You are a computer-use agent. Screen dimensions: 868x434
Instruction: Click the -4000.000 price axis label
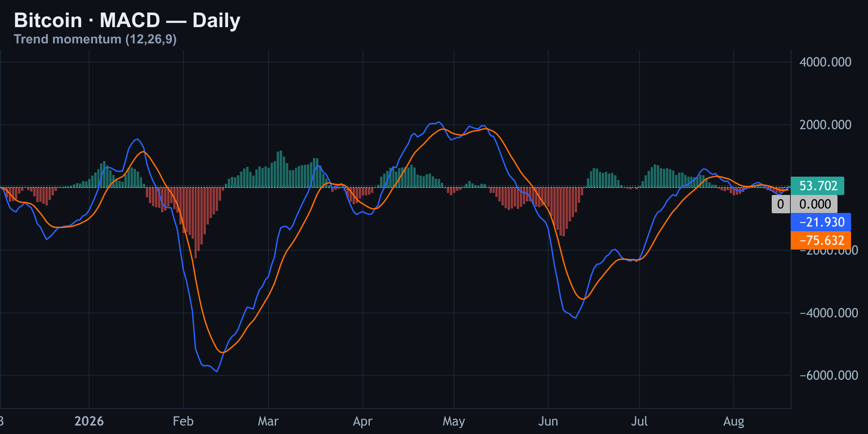829,313
